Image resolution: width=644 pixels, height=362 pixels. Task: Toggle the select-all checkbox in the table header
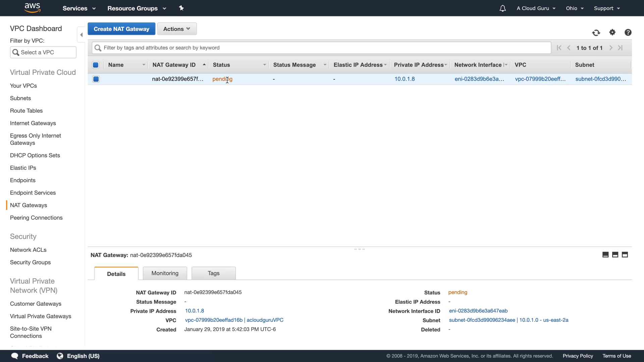point(96,65)
